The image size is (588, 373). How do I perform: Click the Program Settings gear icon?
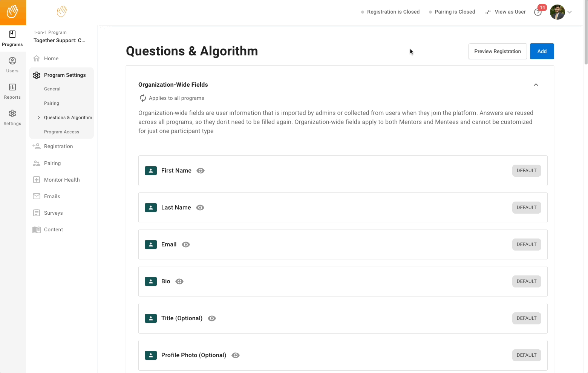pos(37,75)
